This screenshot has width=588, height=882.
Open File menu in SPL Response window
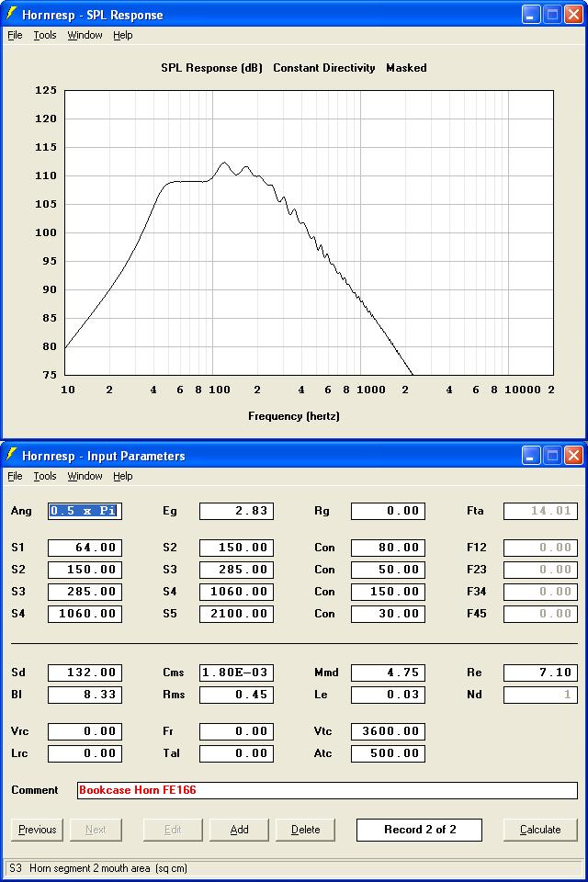(x=15, y=35)
